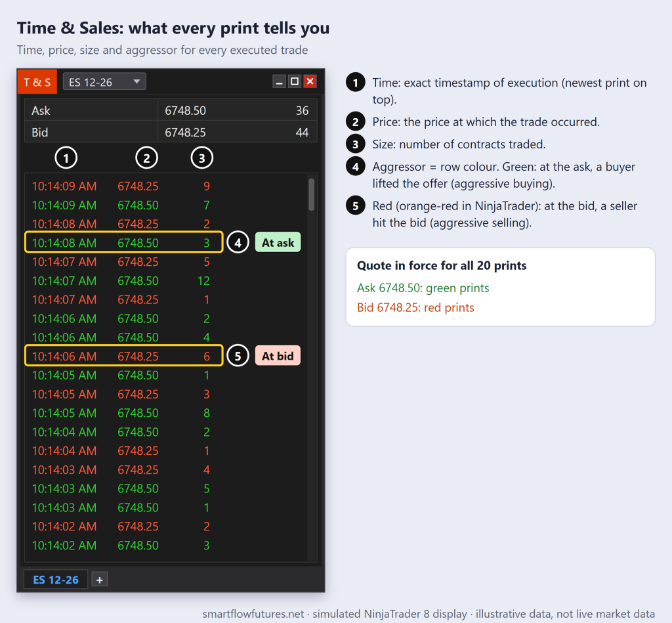Click the Ask size value 36
This screenshot has width=672, height=623.
point(302,111)
